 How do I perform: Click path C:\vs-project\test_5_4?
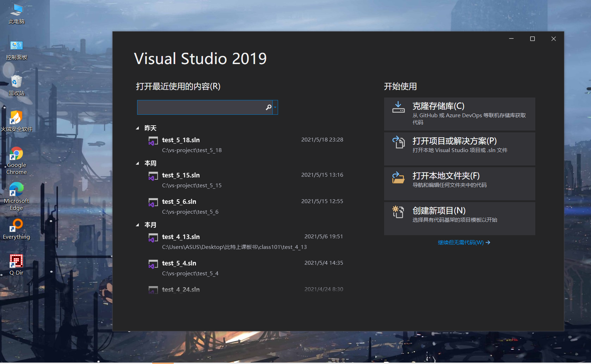pyautogui.click(x=190, y=274)
